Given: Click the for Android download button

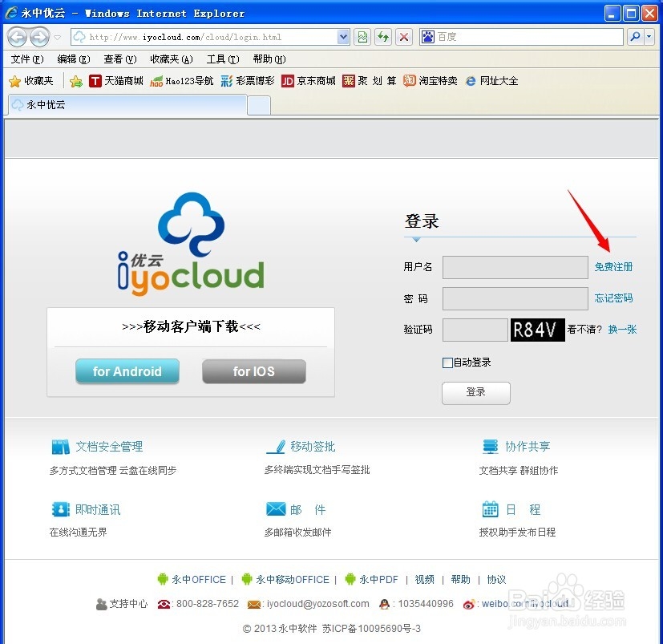Looking at the screenshot, I should click(x=127, y=371).
